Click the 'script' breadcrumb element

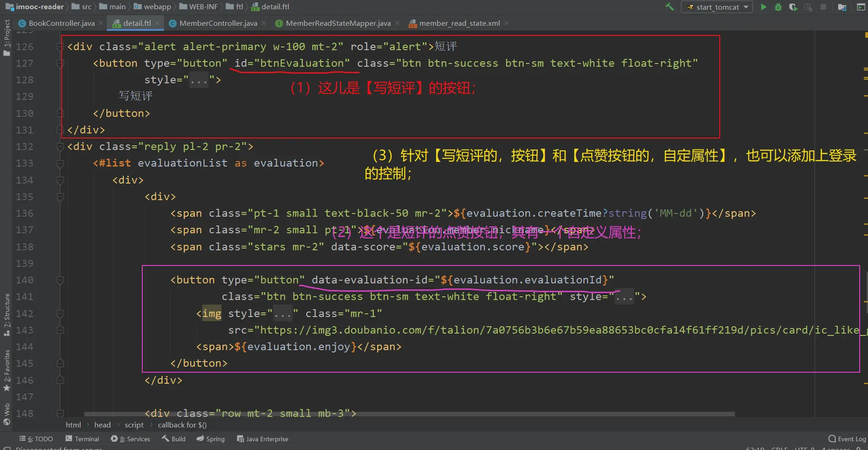134,425
